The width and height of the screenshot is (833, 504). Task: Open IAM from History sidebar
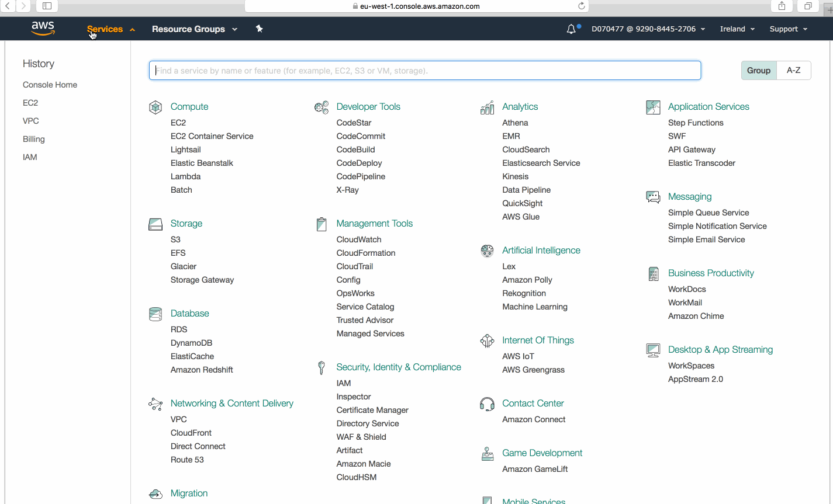(x=30, y=157)
